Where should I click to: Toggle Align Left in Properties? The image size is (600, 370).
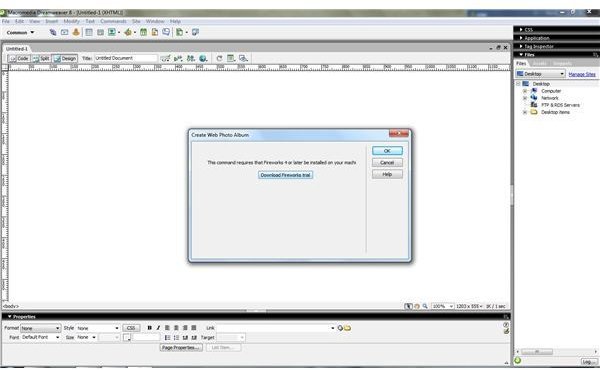pos(167,328)
